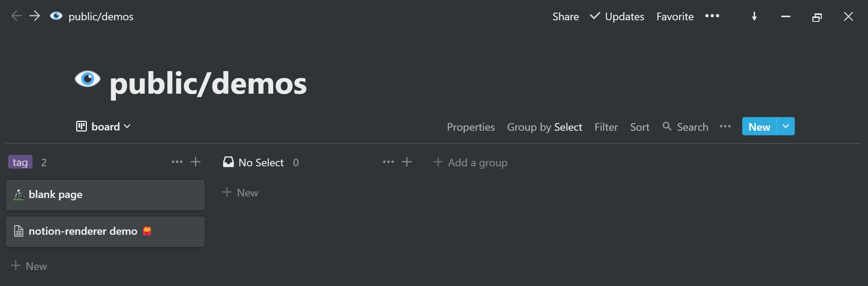
Task: Go forward with the right arrow
Action: pyautogui.click(x=35, y=16)
